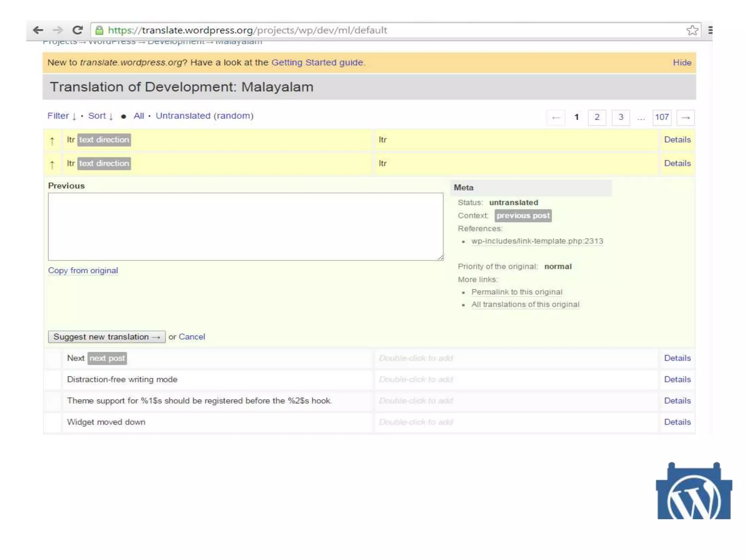This screenshot has height=560, width=747.
Task: Hide the Getting Started notice
Action: (682, 63)
